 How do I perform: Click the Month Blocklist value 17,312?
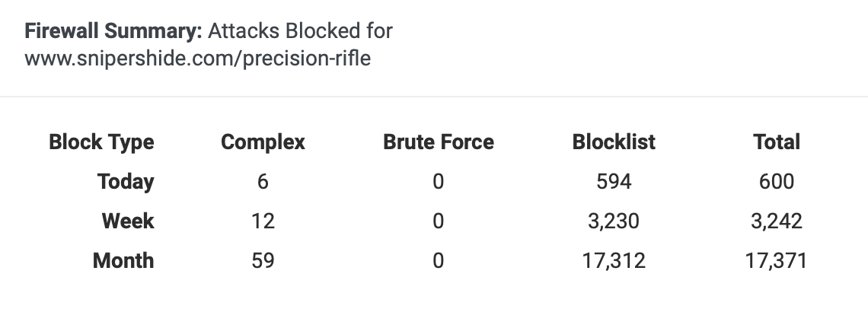[x=614, y=261]
